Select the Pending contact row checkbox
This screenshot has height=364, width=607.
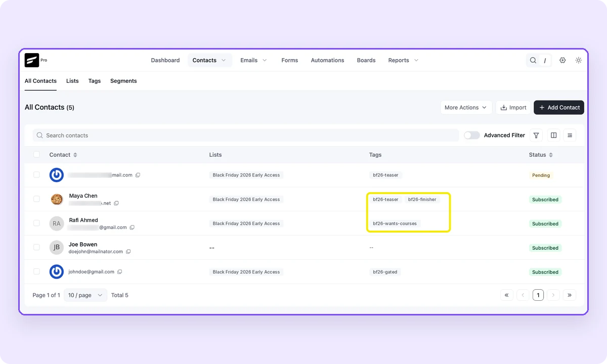pos(36,175)
